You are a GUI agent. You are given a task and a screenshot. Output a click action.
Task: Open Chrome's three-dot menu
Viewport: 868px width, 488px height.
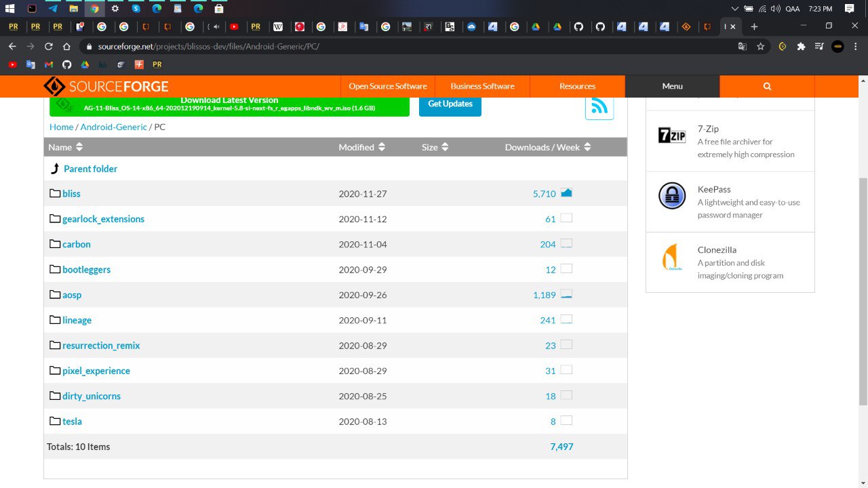tap(856, 47)
